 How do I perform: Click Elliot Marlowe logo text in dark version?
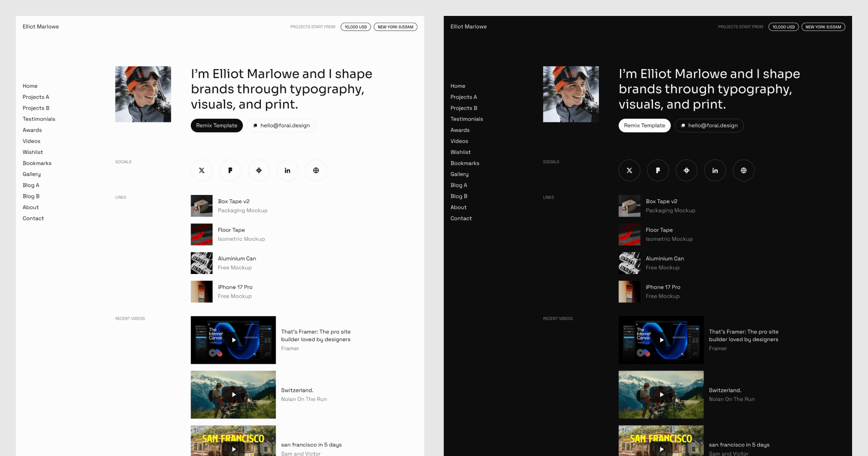pos(468,27)
